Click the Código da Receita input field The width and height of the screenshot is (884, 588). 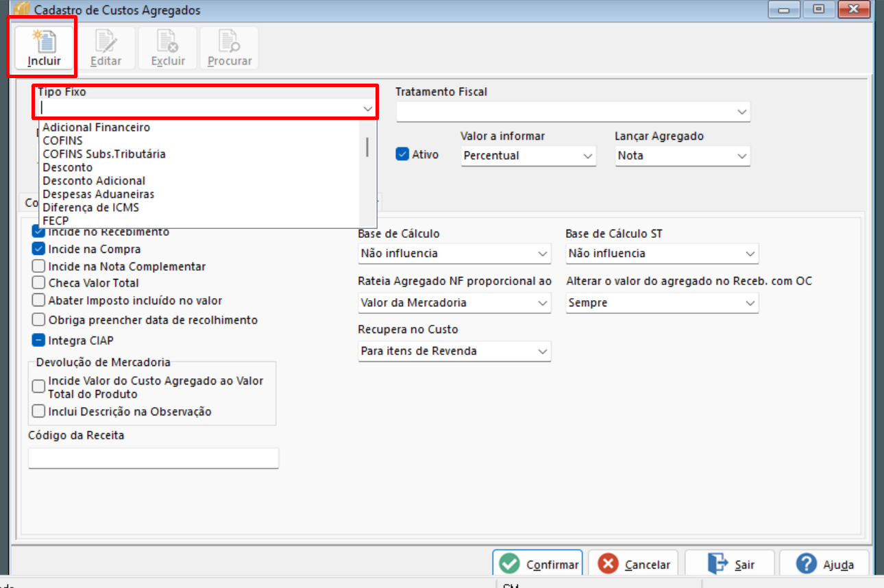click(x=154, y=458)
